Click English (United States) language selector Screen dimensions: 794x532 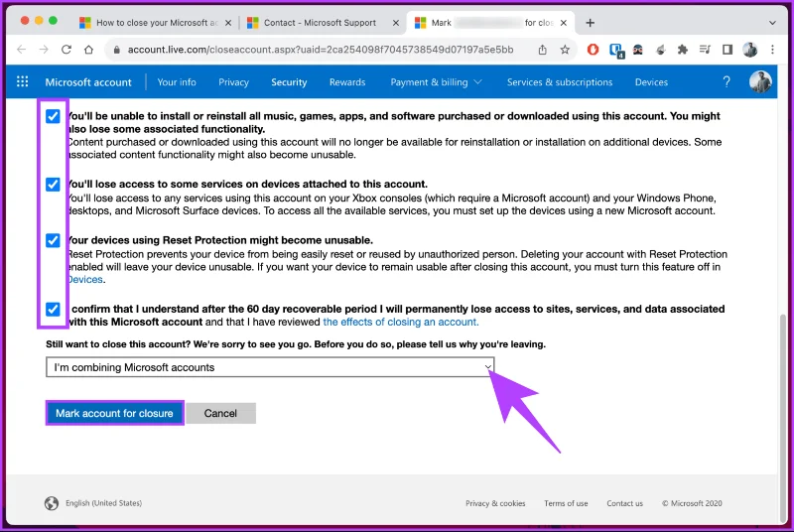point(104,503)
